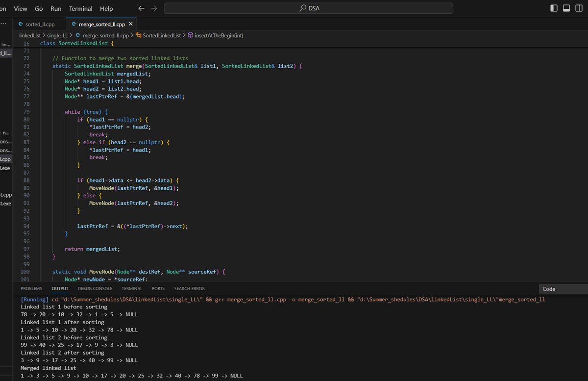Click the merge function comment line

pos(120,58)
